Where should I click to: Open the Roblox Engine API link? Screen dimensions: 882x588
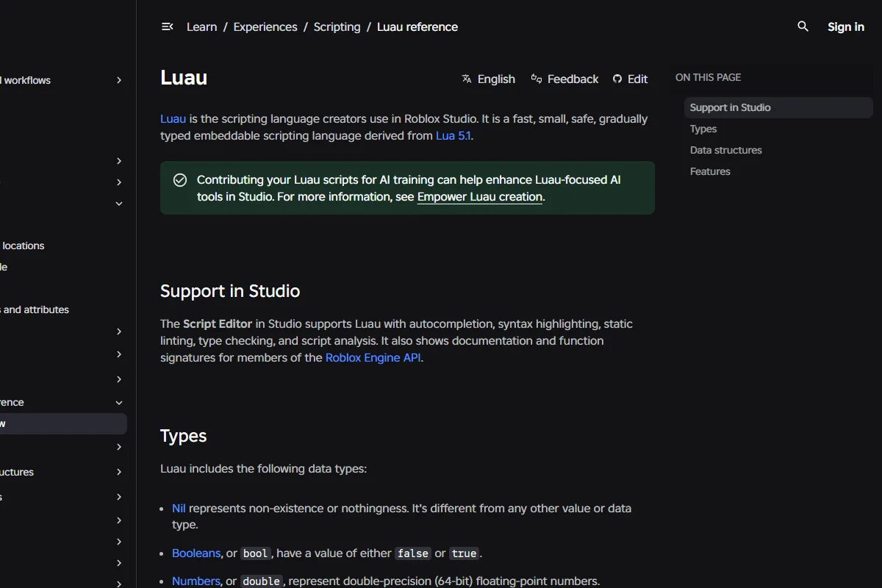pyautogui.click(x=373, y=357)
